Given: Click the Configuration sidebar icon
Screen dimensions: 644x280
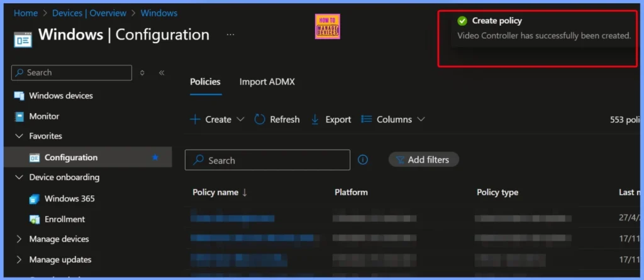Looking at the screenshot, I should point(35,158).
